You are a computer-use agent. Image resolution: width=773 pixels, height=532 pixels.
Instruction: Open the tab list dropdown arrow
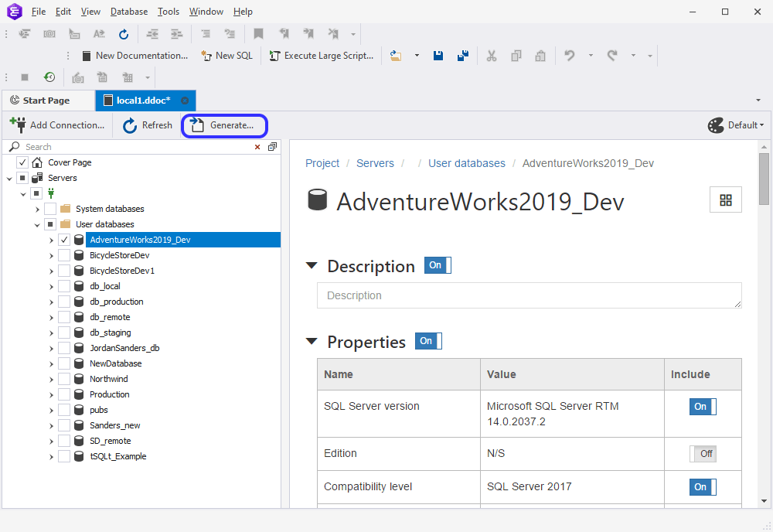pos(758,101)
